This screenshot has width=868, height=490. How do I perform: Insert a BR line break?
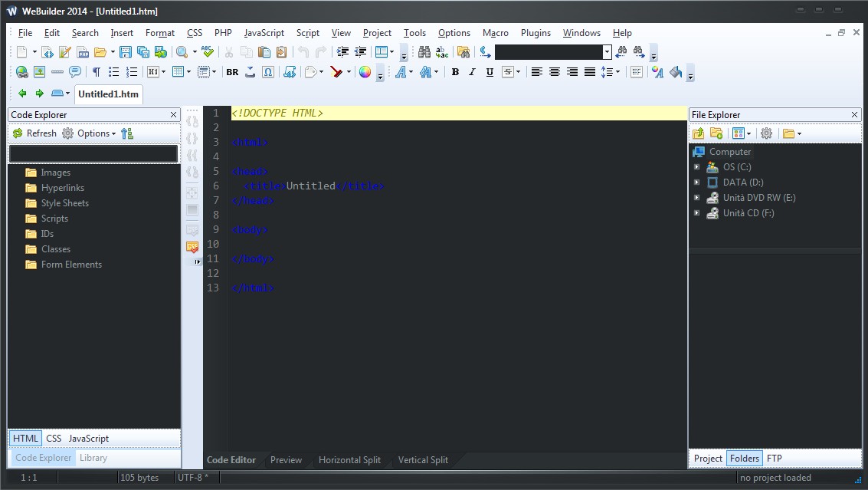coord(232,72)
